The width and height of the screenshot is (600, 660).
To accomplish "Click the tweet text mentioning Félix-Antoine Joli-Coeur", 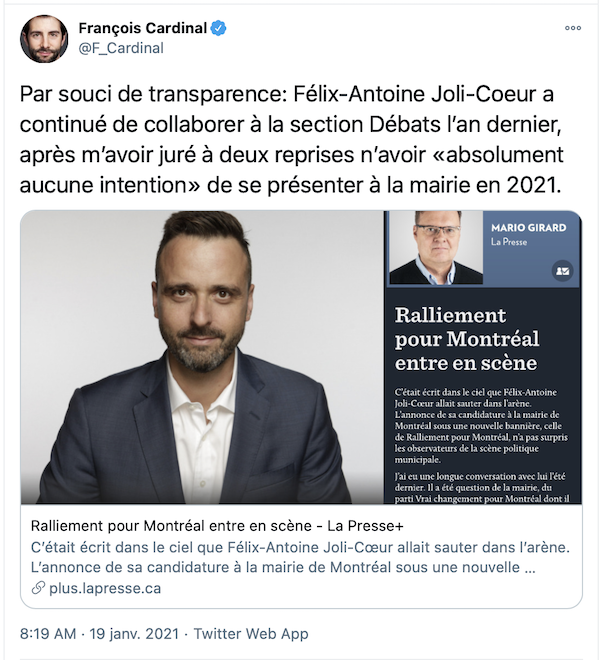I will [x=291, y=139].
